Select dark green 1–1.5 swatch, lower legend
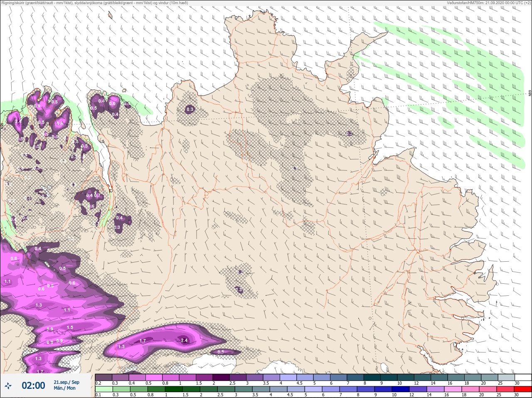 coord(173,389)
